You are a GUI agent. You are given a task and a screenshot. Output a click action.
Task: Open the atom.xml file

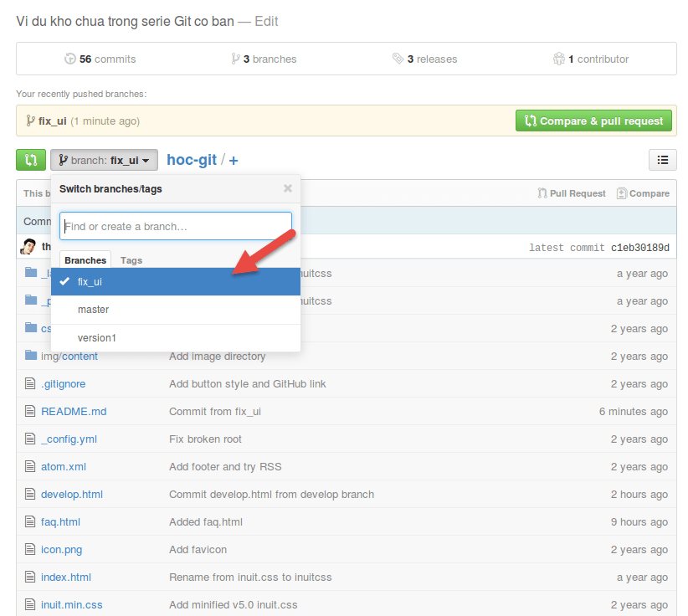[64, 466]
